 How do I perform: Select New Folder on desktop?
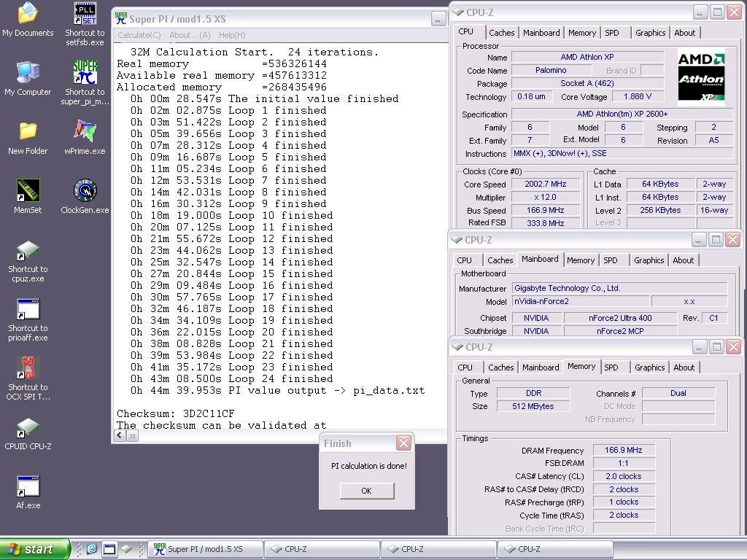(x=28, y=138)
